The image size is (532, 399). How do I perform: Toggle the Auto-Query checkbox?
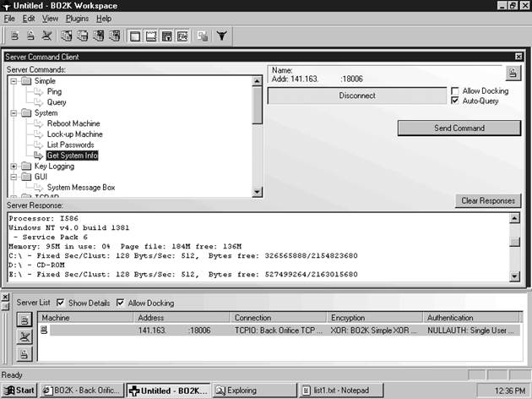(x=456, y=101)
